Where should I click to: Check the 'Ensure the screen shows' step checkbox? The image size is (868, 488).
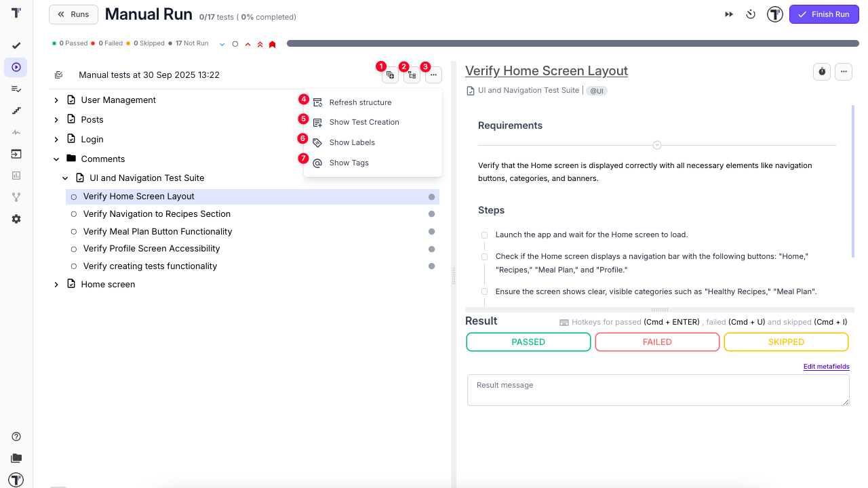pyautogui.click(x=485, y=291)
